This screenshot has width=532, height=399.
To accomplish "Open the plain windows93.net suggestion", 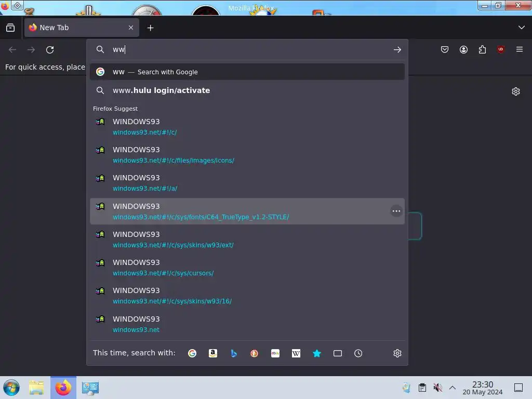I will click(247, 324).
